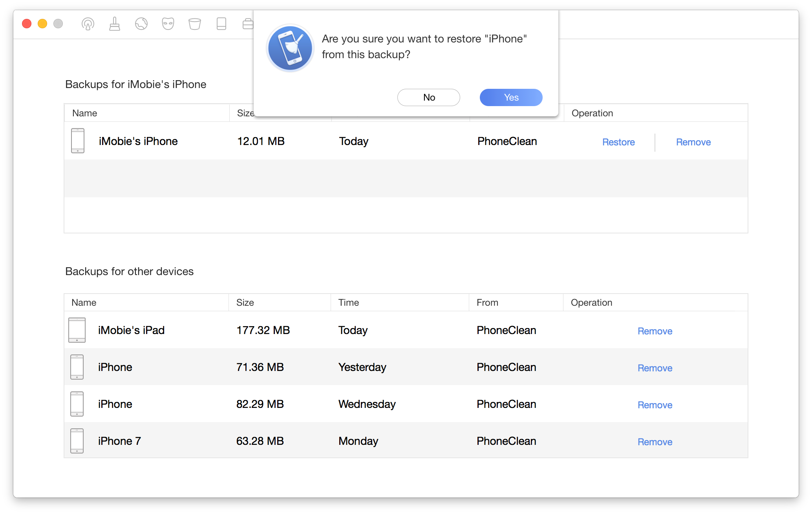Click the iMobie's iPad device icon

(77, 330)
